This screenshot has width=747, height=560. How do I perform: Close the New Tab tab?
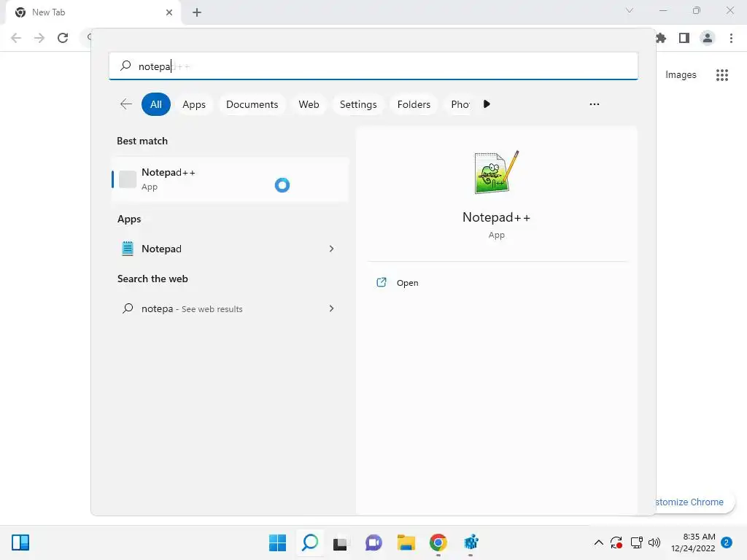point(169,12)
